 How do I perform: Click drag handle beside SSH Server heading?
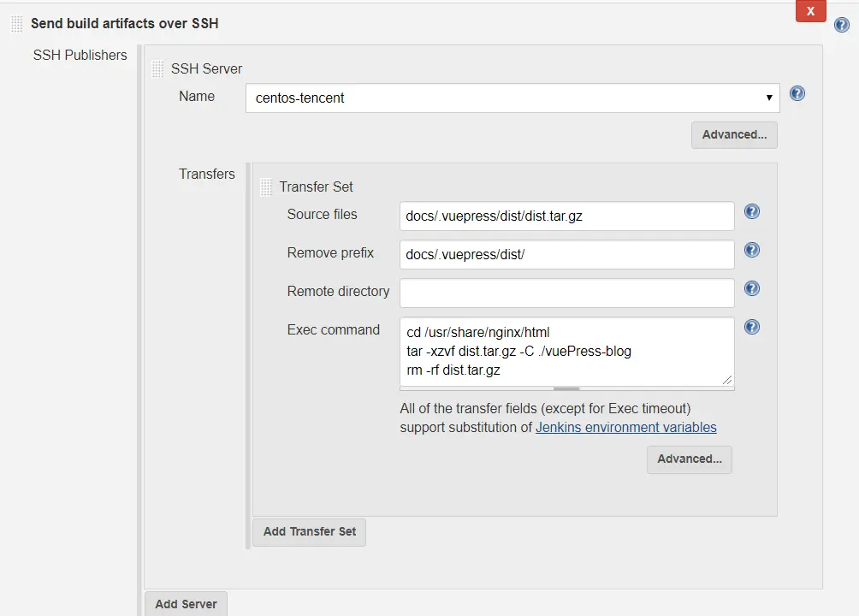coord(157,69)
